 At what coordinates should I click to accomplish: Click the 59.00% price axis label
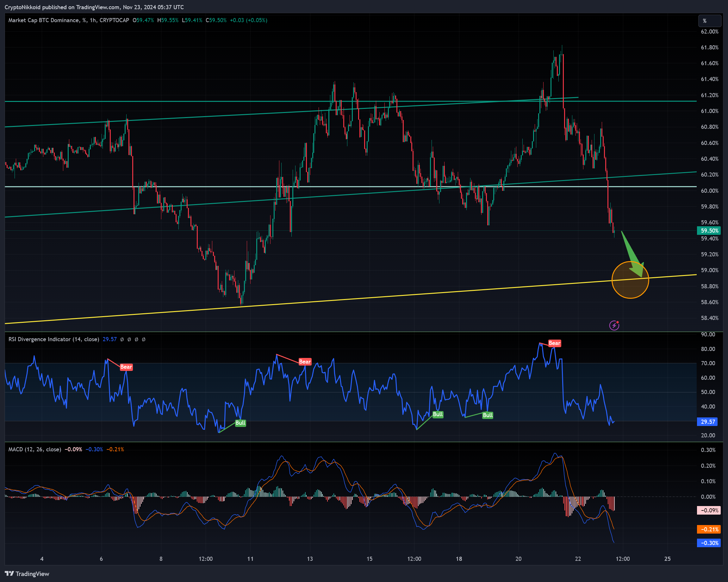pyautogui.click(x=710, y=270)
